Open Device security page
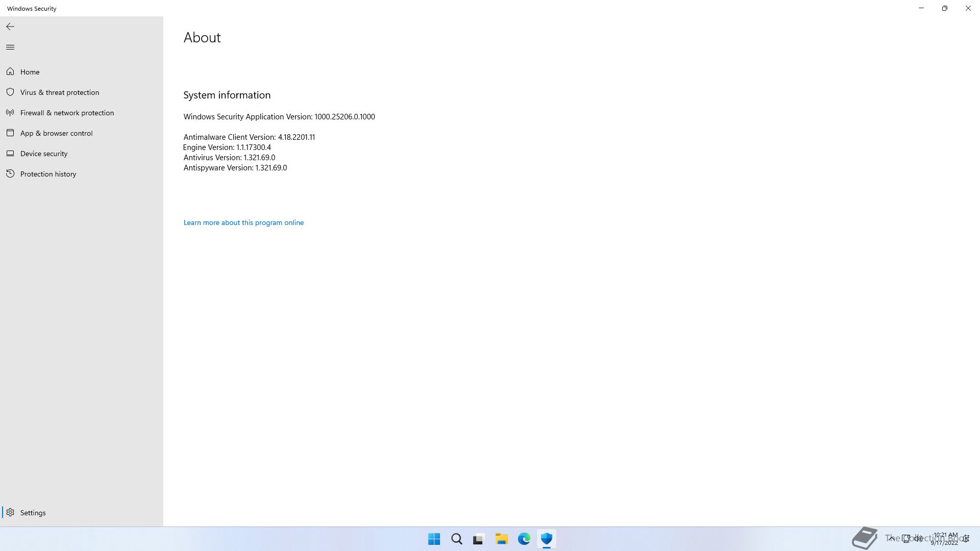The height and width of the screenshot is (551, 980). click(44, 154)
